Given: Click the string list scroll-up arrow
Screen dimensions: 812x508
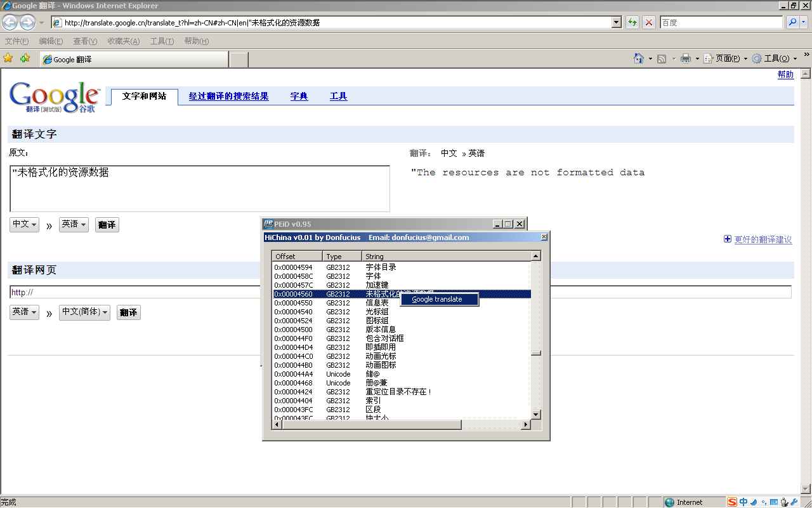Looking at the screenshot, I should pyautogui.click(x=536, y=256).
